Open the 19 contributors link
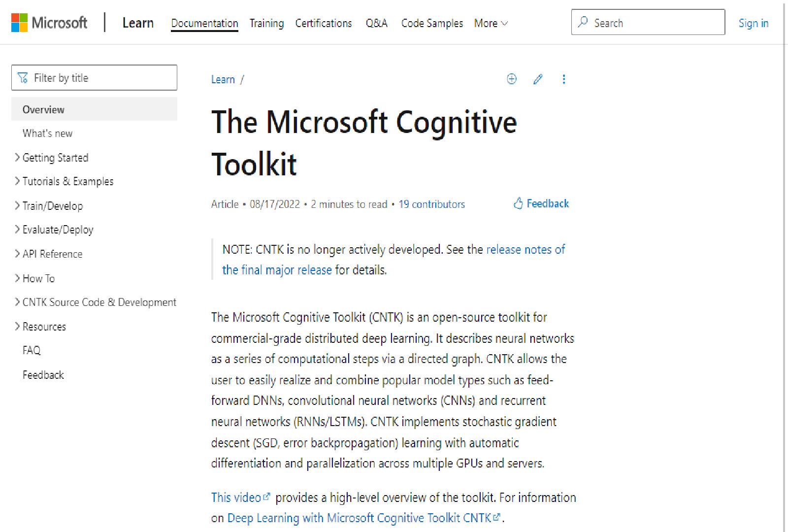This screenshot has height=532, width=788. coord(431,204)
